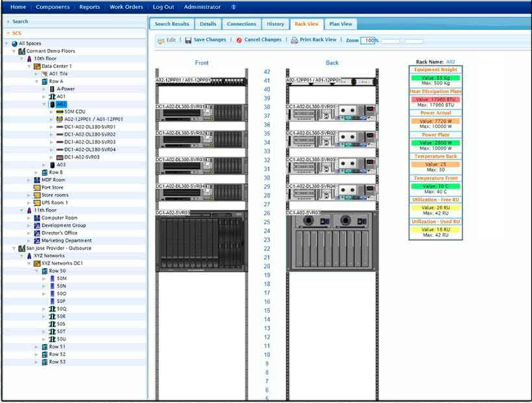Expand the Search panel header
The width and height of the screenshot is (532, 403).
point(8,21)
